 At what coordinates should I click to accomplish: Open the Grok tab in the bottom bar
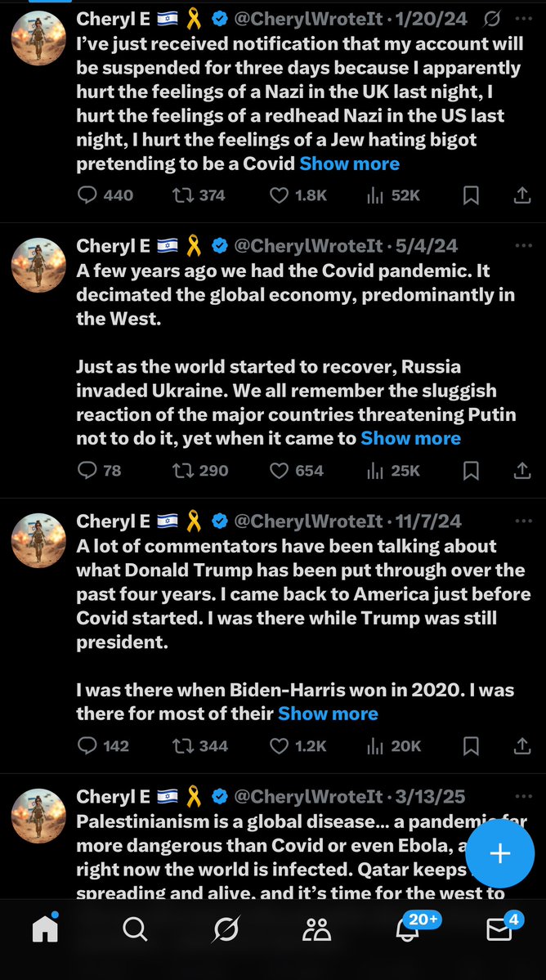226,929
